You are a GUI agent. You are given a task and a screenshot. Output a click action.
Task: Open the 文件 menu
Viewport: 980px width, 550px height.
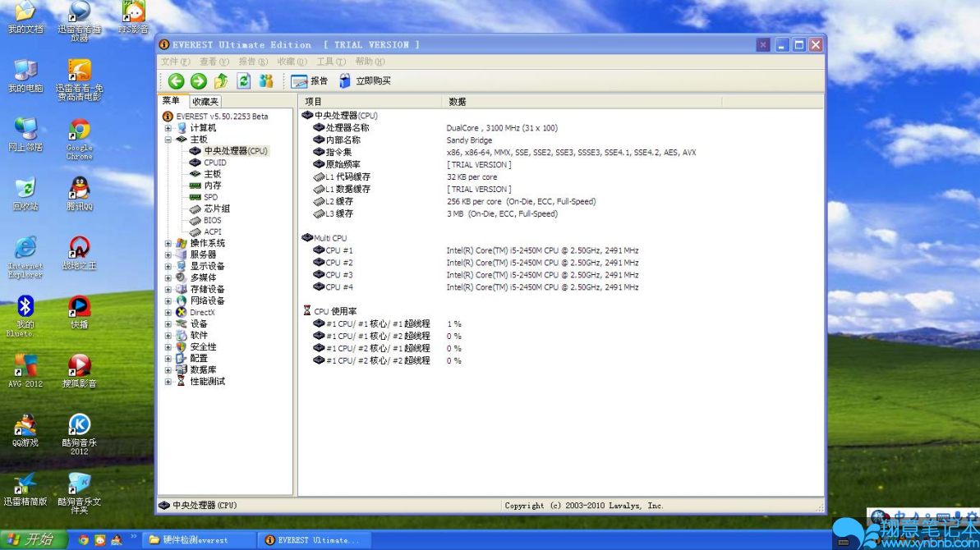point(175,62)
